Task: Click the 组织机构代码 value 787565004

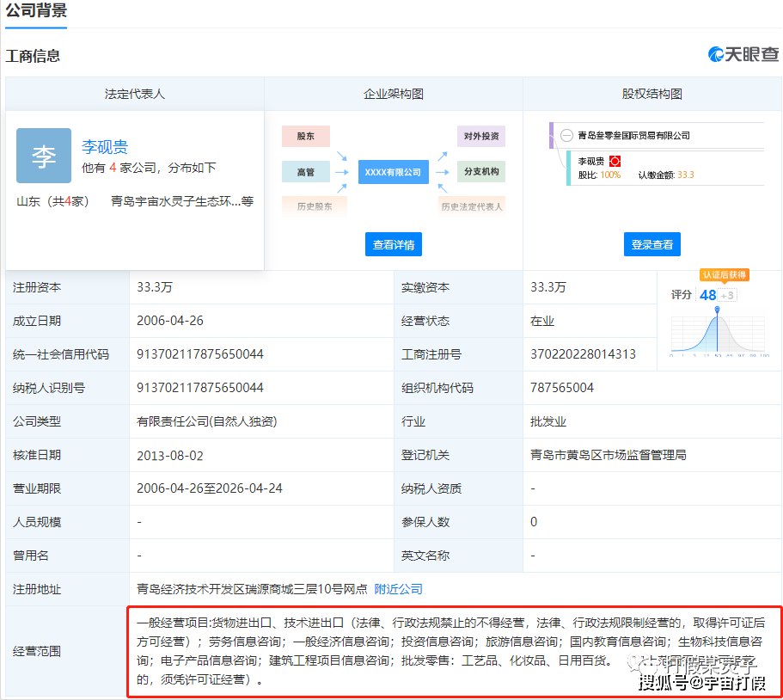Action: pos(562,388)
